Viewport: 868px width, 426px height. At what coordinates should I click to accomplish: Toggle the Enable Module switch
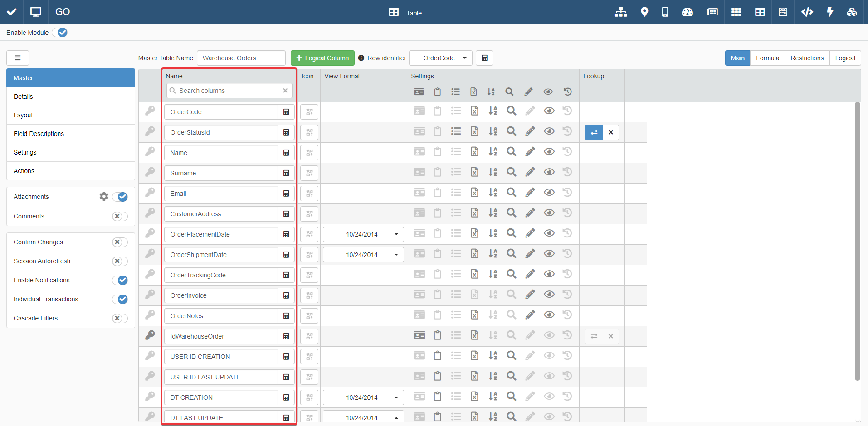[60, 33]
